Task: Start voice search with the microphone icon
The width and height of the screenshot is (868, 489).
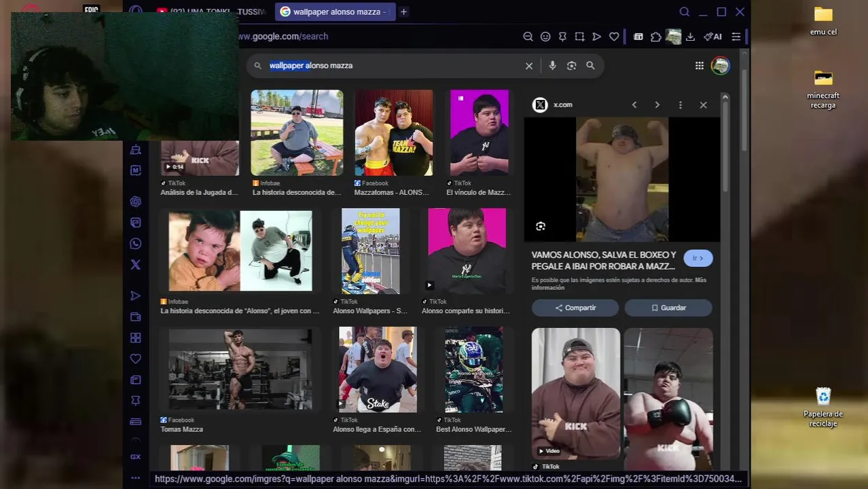Action: (552, 66)
